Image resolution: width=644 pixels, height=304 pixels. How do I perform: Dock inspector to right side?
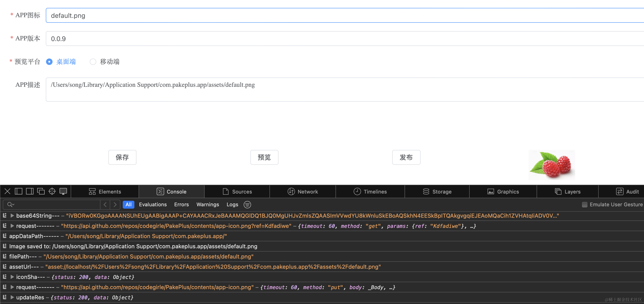point(30,191)
